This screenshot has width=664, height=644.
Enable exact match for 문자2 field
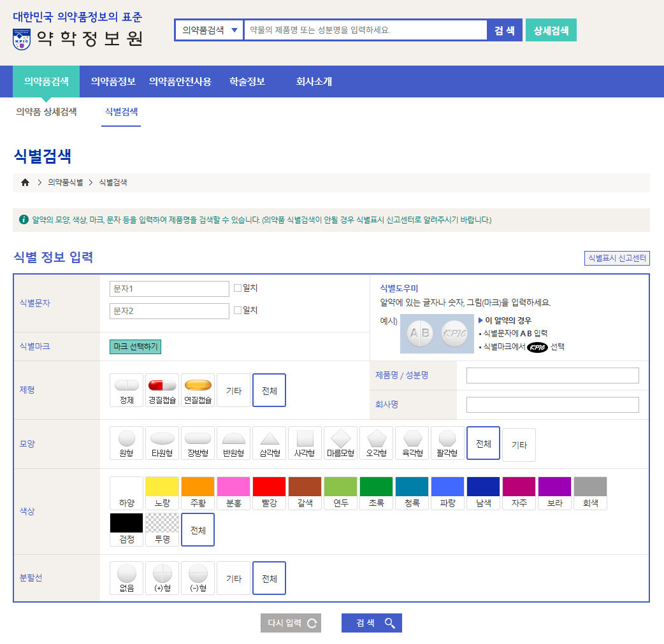pos(238,310)
